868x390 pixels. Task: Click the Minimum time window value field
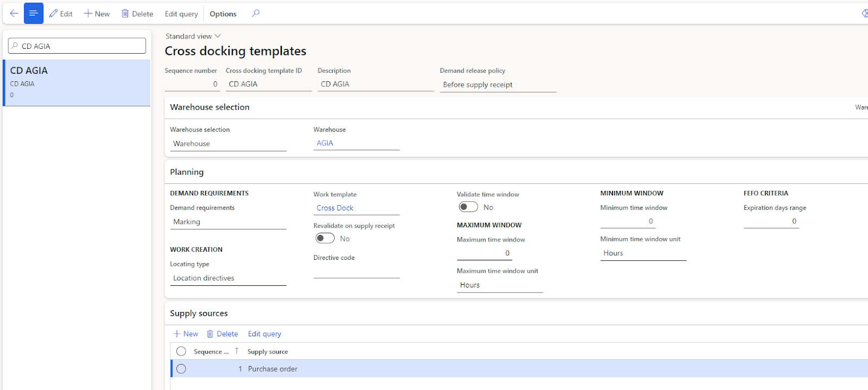coord(628,221)
